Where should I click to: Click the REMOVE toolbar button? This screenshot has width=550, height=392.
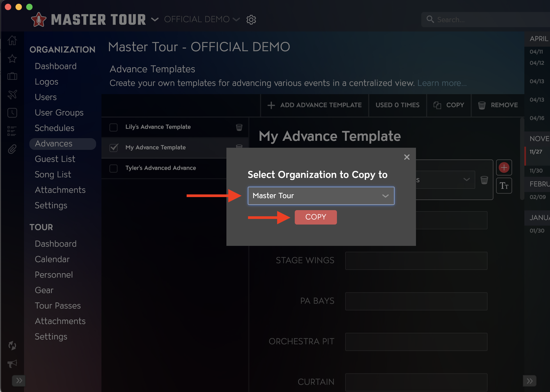click(x=498, y=105)
